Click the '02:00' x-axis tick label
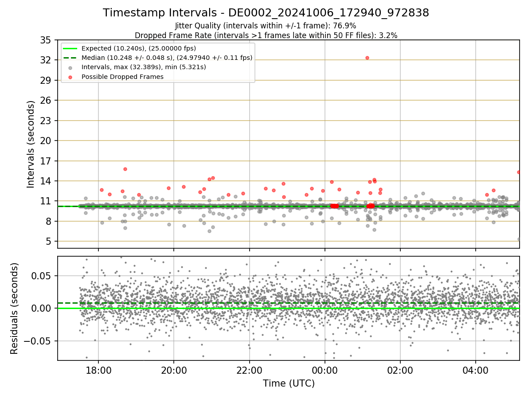 pyautogui.click(x=400, y=370)
